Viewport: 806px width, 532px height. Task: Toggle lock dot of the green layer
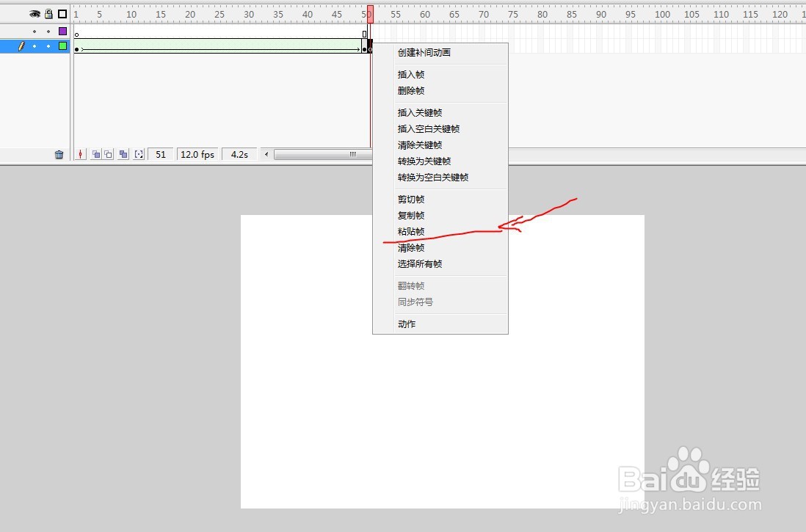click(48, 46)
